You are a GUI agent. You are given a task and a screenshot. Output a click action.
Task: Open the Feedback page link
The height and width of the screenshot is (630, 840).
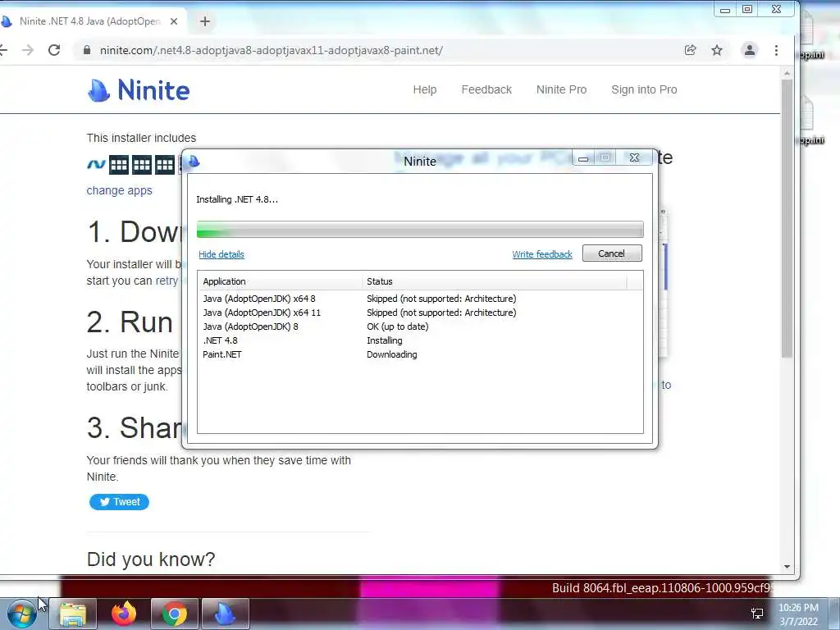486,89
